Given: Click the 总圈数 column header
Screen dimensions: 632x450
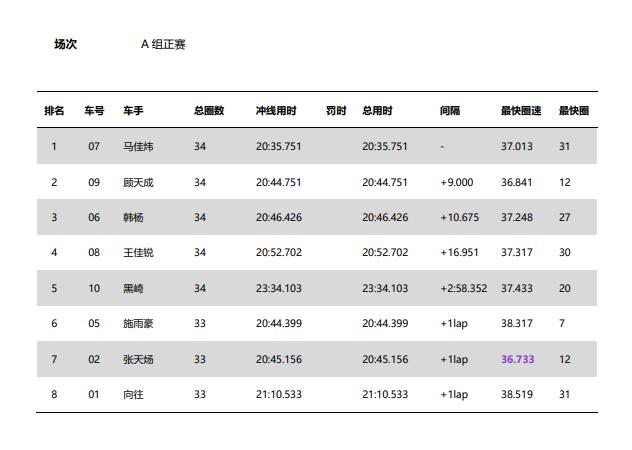Looking at the screenshot, I should coord(209,110).
